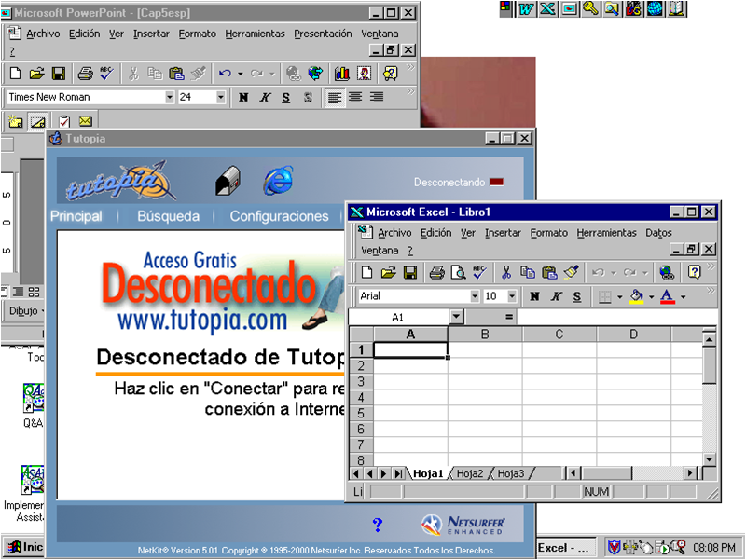Image resolution: width=746 pixels, height=560 pixels.
Task: Expand the Name Box dropdown beside A1
Action: pos(456,317)
